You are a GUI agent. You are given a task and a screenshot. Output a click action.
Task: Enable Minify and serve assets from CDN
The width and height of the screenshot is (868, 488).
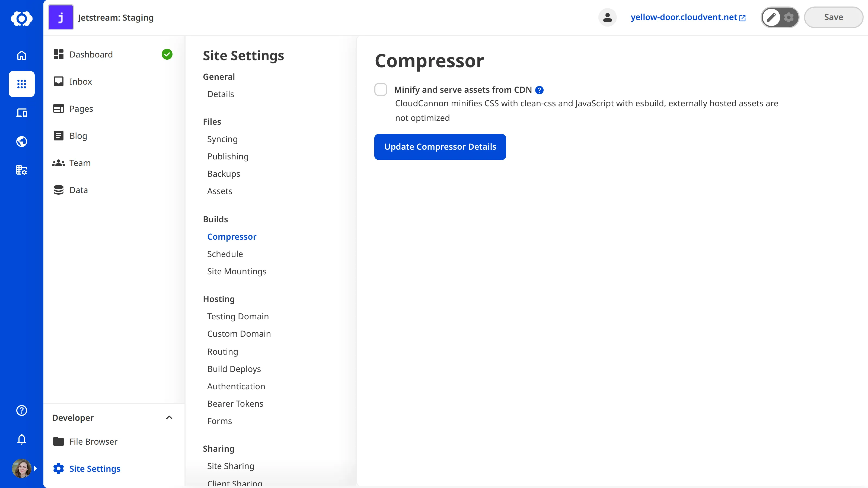[381, 89]
